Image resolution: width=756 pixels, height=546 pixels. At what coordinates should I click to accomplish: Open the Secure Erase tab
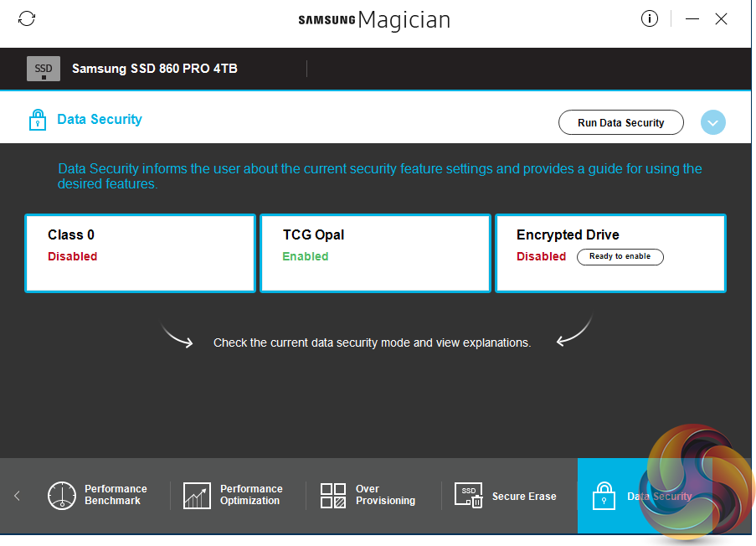(510, 496)
